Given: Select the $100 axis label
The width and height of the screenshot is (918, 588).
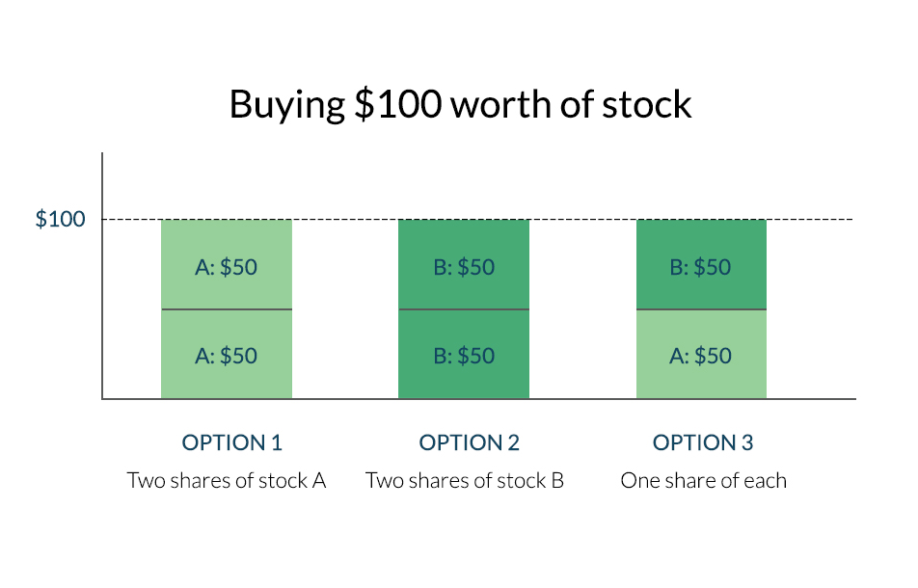Looking at the screenshot, I should [x=61, y=220].
